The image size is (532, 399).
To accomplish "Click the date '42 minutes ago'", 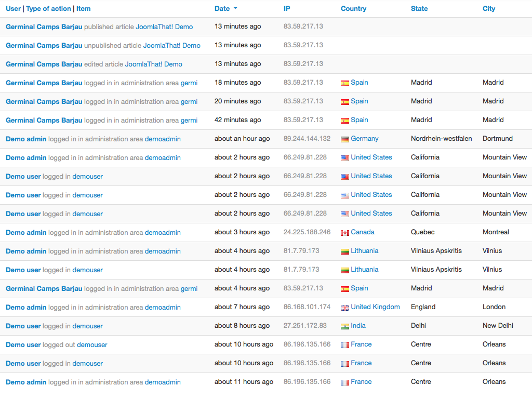I will pos(237,120).
